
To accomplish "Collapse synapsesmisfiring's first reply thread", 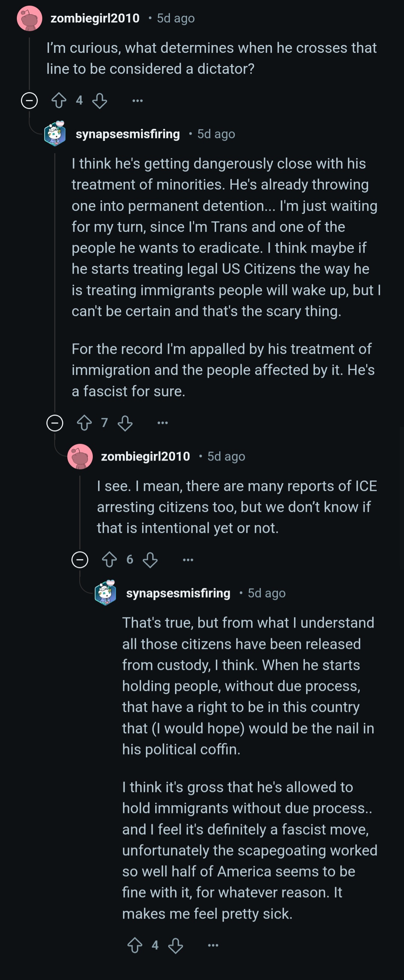I will 55,423.
